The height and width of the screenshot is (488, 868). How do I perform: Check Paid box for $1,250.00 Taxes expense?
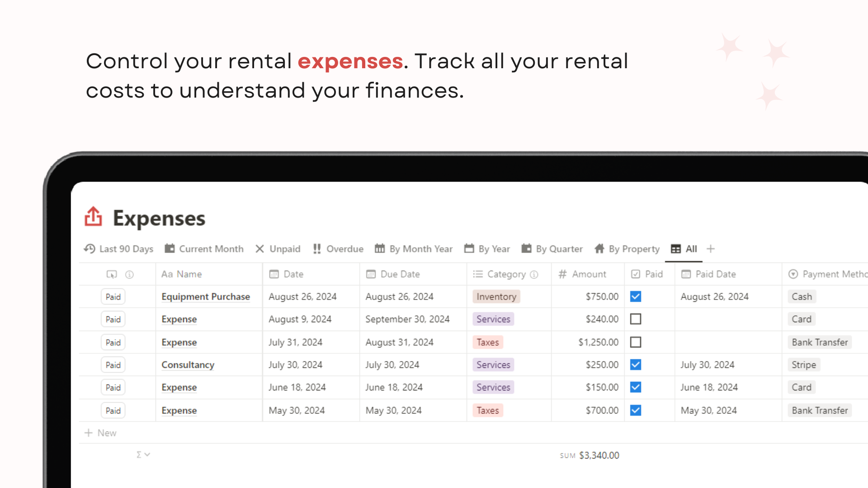[x=636, y=343]
